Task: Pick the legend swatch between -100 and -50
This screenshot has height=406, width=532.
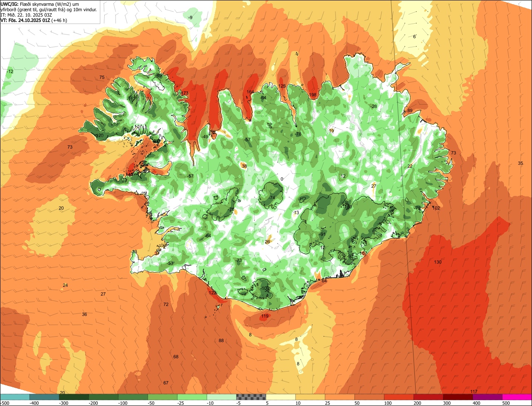Action: pyautogui.click(x=133, y=397)
